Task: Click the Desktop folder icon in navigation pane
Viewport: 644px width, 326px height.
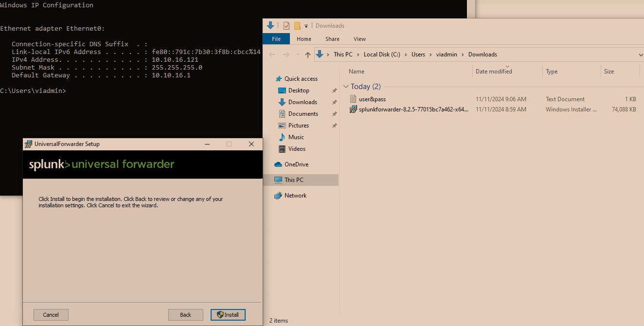Action: point(282,91)
